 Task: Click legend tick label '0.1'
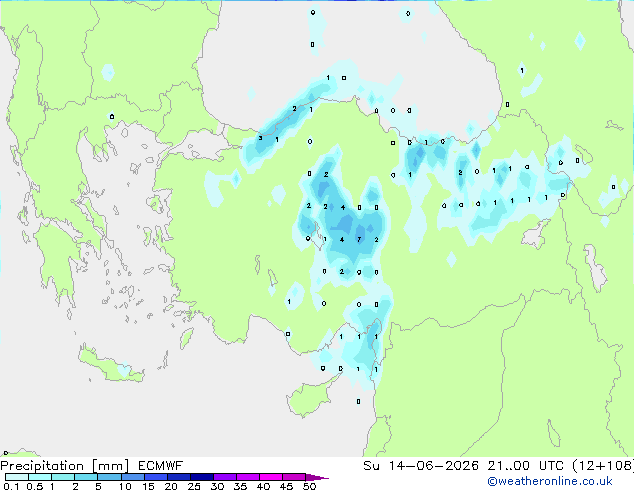coord(11,486)
